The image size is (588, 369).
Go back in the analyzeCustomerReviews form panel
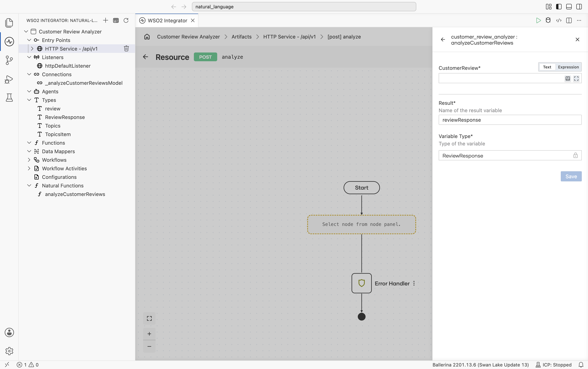443,39
